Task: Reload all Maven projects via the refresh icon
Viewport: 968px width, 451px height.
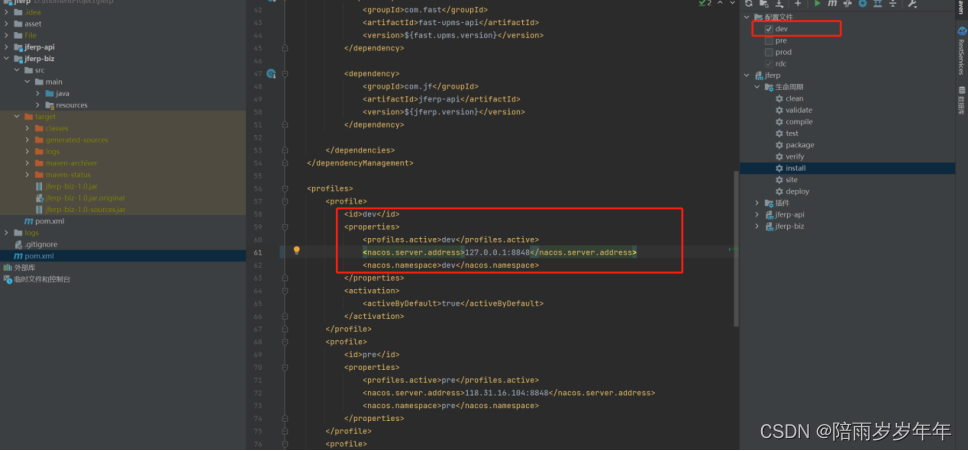Action: click(x=749, y=4)
